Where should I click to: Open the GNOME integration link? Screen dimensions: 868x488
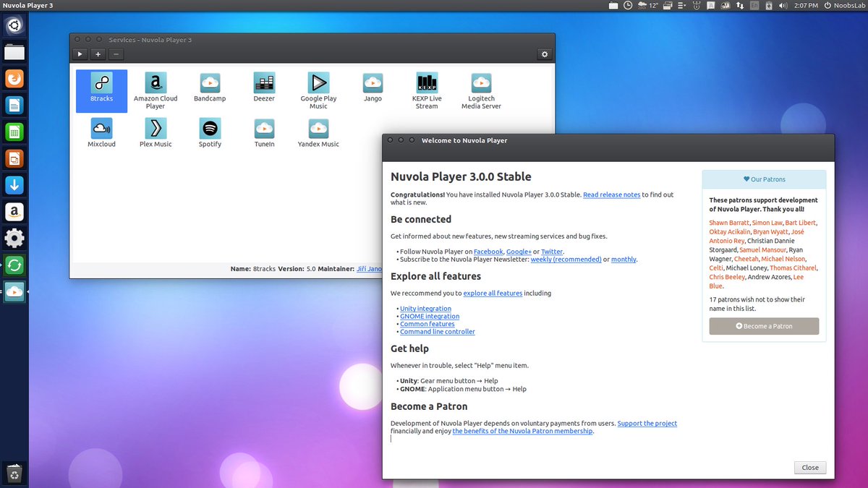(x=430, y=317)
